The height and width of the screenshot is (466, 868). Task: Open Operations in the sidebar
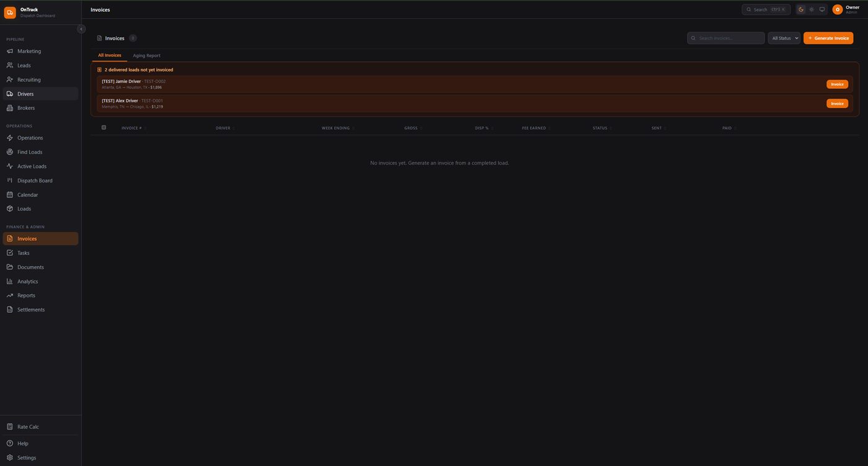(40, 138)
